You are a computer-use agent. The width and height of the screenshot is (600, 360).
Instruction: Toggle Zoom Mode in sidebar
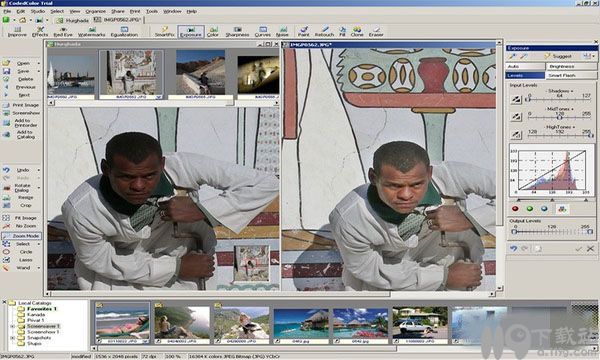click(21, 236)
